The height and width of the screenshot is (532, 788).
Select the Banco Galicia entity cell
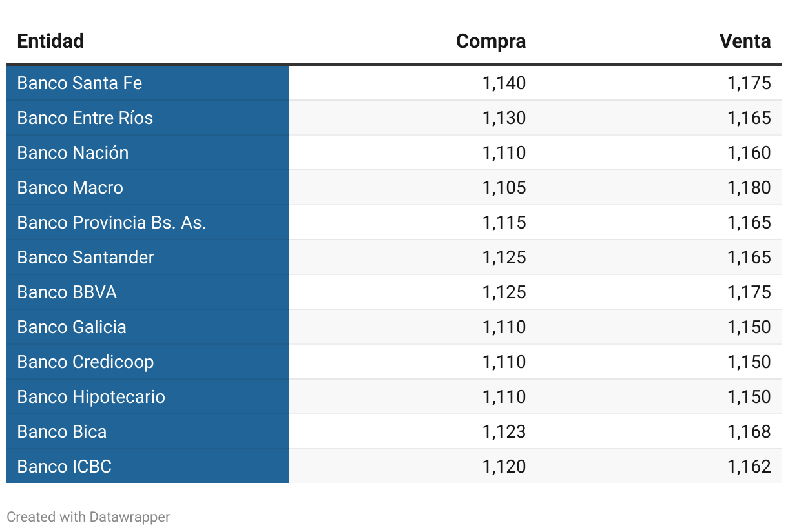point(72,327)
